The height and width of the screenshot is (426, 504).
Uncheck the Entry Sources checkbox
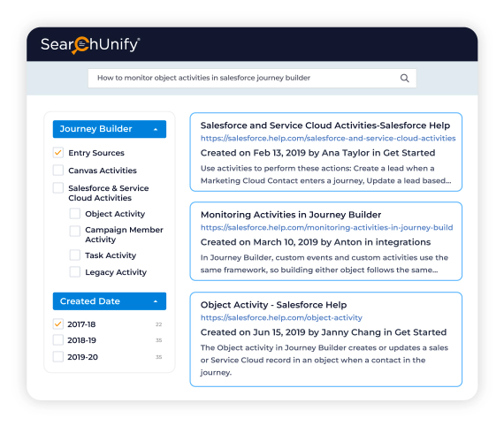(58, 153)
